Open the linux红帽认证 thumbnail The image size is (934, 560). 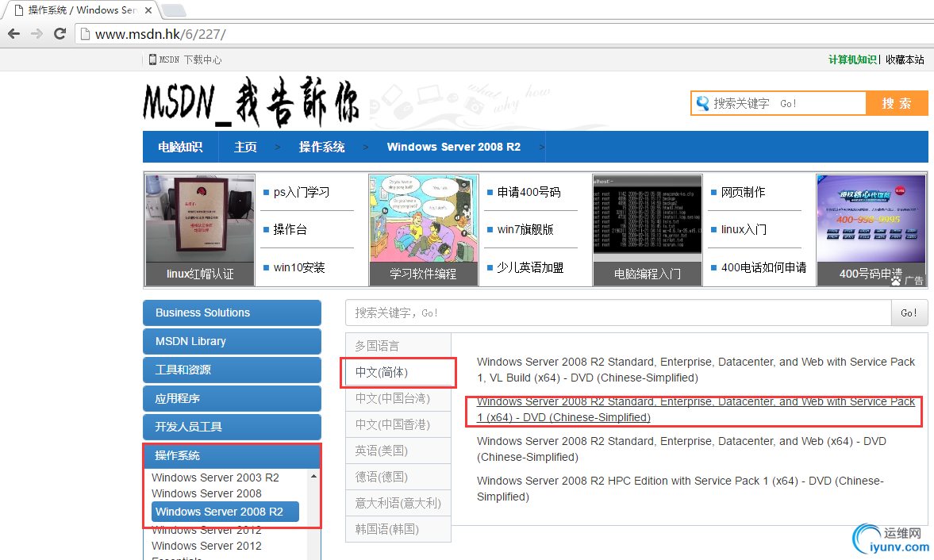[200, 230]
